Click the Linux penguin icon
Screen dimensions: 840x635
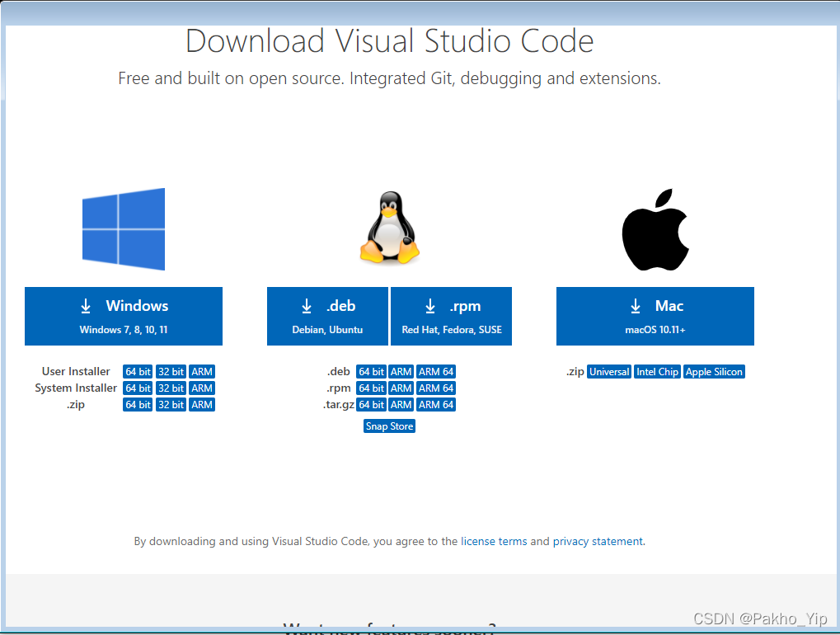[x=389, y=228]
